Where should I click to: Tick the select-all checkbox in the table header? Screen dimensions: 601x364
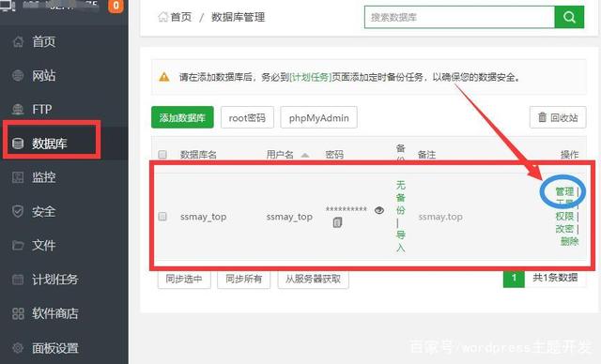click(x=162, y=154)
